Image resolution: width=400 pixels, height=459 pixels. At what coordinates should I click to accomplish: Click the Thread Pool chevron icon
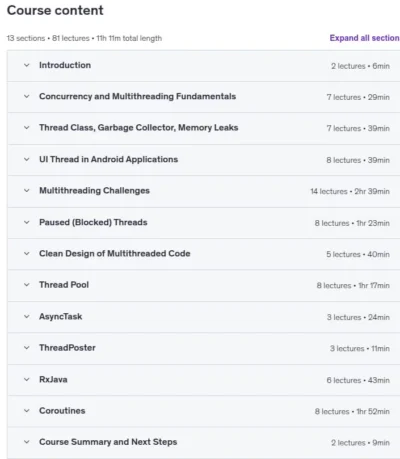tap(27, 285)
